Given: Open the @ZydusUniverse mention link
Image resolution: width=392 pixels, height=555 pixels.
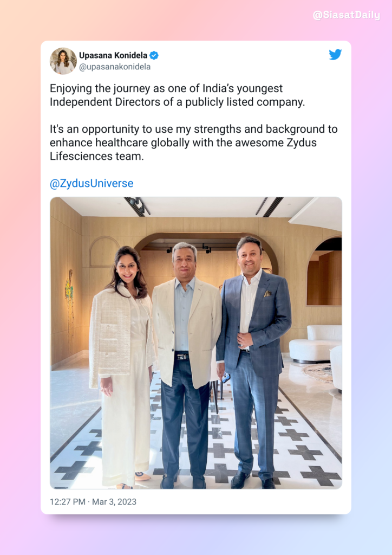Looking at the screenshot, I should click(x=92, y=183).
